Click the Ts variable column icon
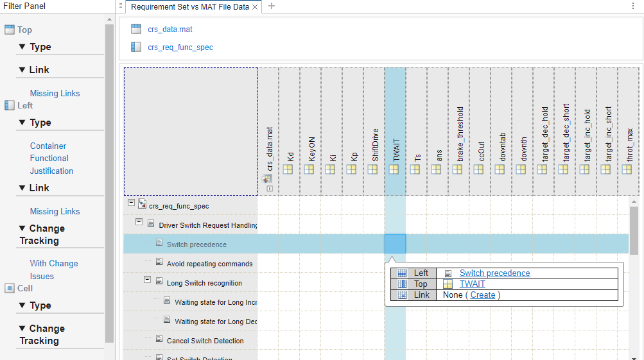The width and height of the screenshot is (644, 360). point(415,169)
